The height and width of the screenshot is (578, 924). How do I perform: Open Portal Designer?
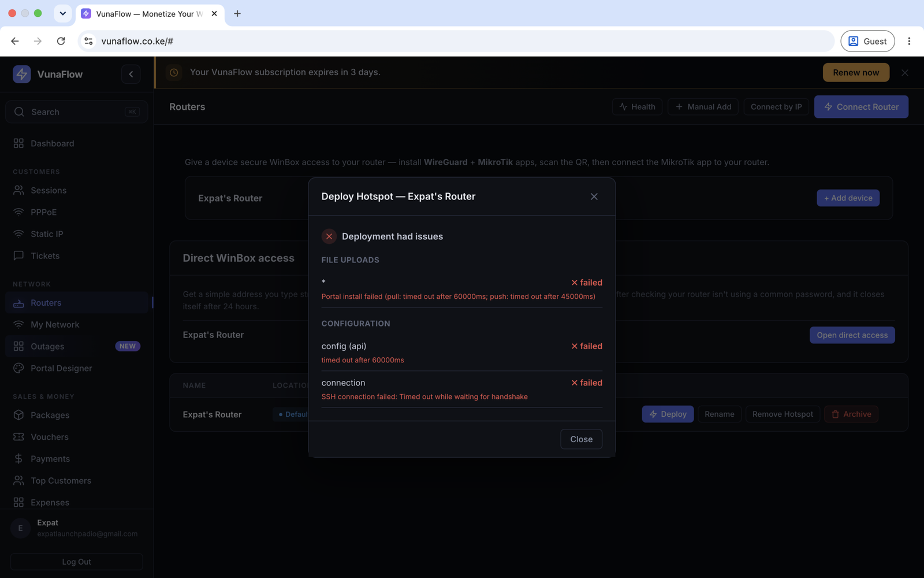tap(77, 368)
